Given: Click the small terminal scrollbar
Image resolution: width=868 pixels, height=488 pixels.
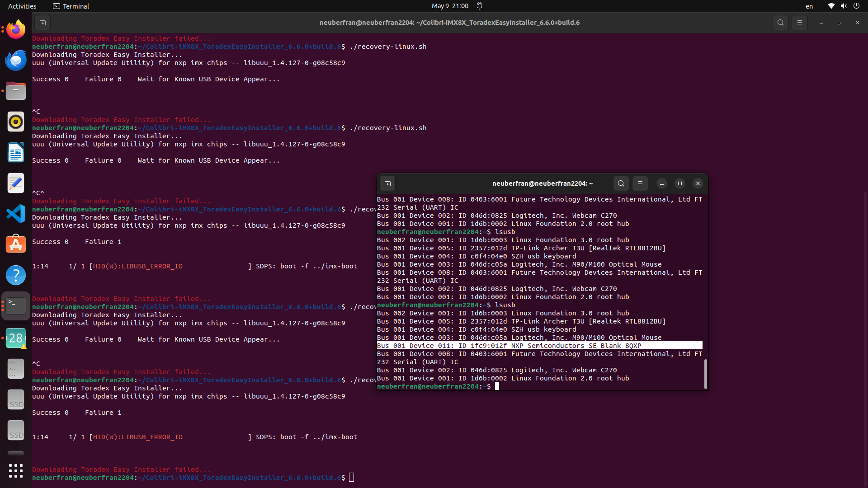Looking at the screenshot, I should point(705,374).
